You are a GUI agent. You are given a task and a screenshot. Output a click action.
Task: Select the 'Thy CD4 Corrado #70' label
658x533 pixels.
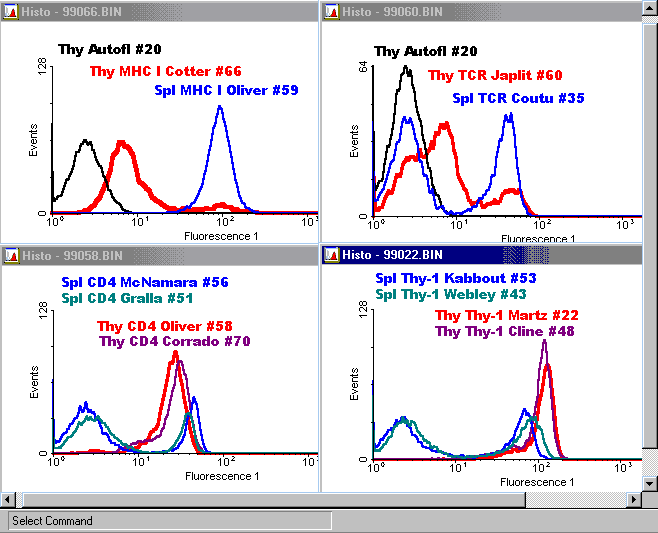(173, 341)
